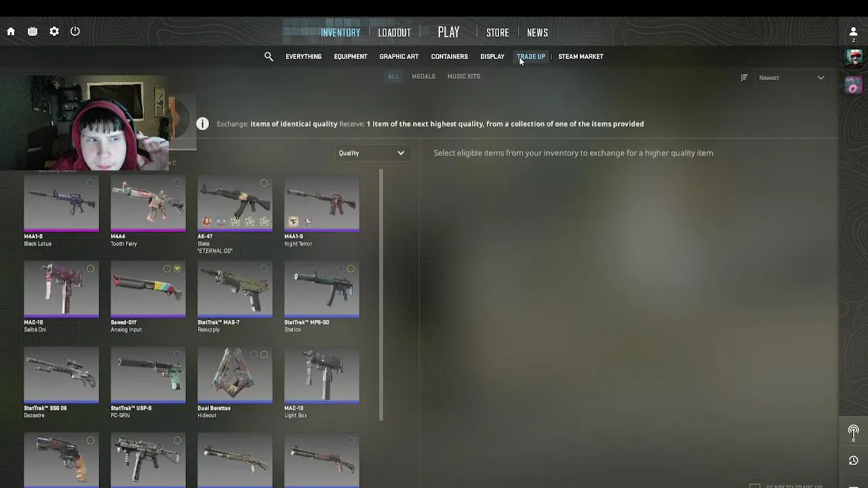
Task: Open the Store main tab
Action: coord(497,33)
